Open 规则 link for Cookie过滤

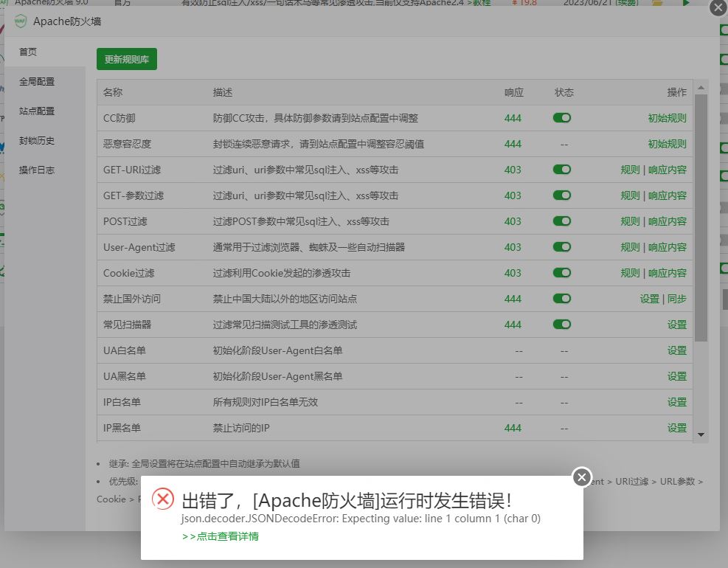tap(630, 273)
